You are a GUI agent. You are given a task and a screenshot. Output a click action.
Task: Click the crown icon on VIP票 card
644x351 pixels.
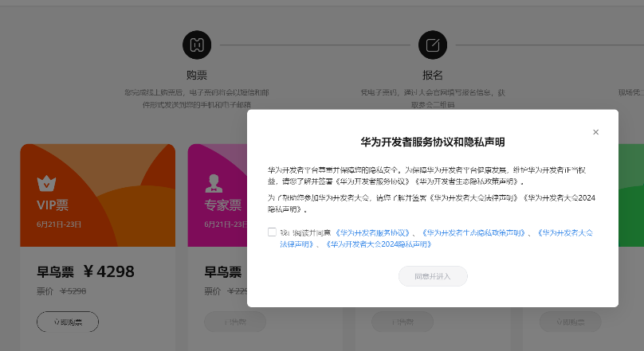pyautogui.click(x=46, y=183)
